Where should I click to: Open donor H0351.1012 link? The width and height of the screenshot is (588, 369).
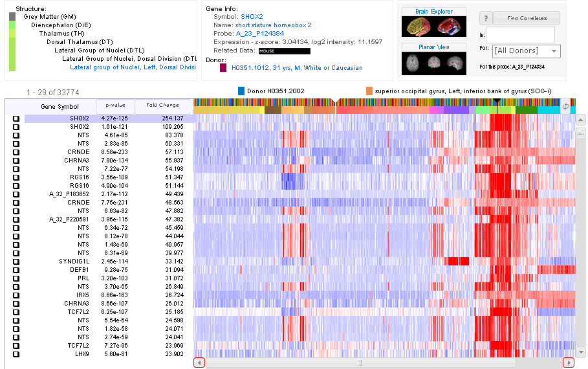click(297, 68)
